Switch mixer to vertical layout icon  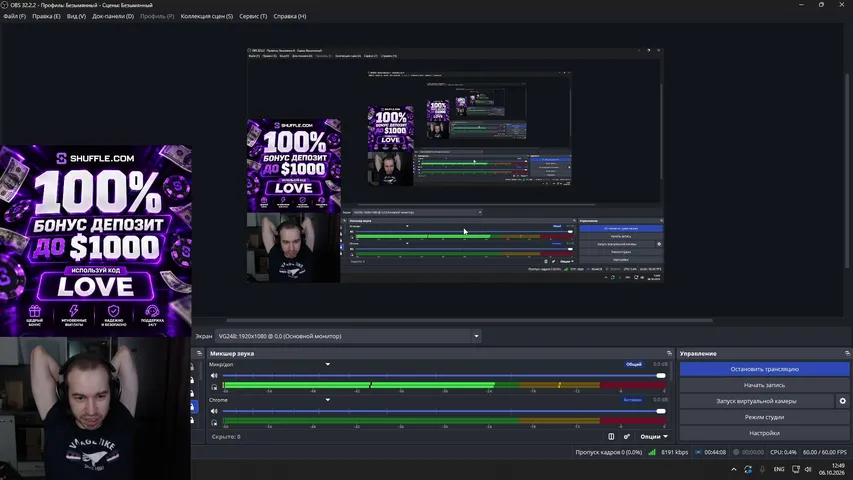(611, 436)
